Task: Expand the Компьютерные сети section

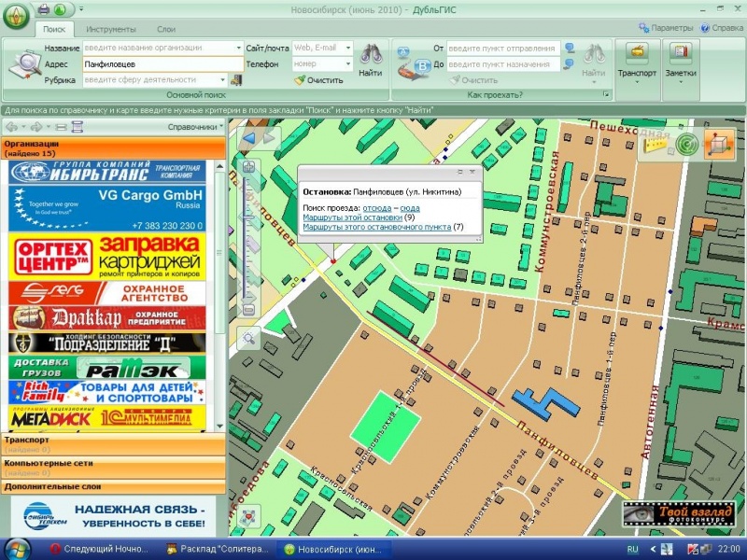Action: tap(113, 468)
